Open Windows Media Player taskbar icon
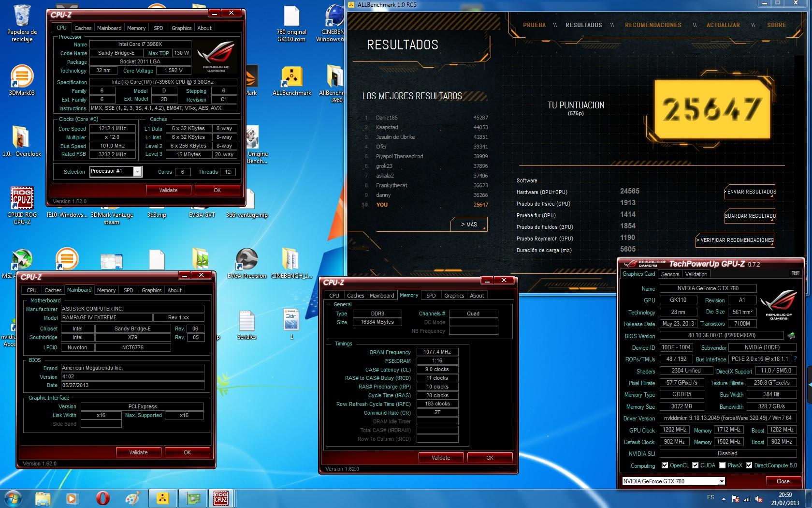812x508 pixels. click(72, 498)
